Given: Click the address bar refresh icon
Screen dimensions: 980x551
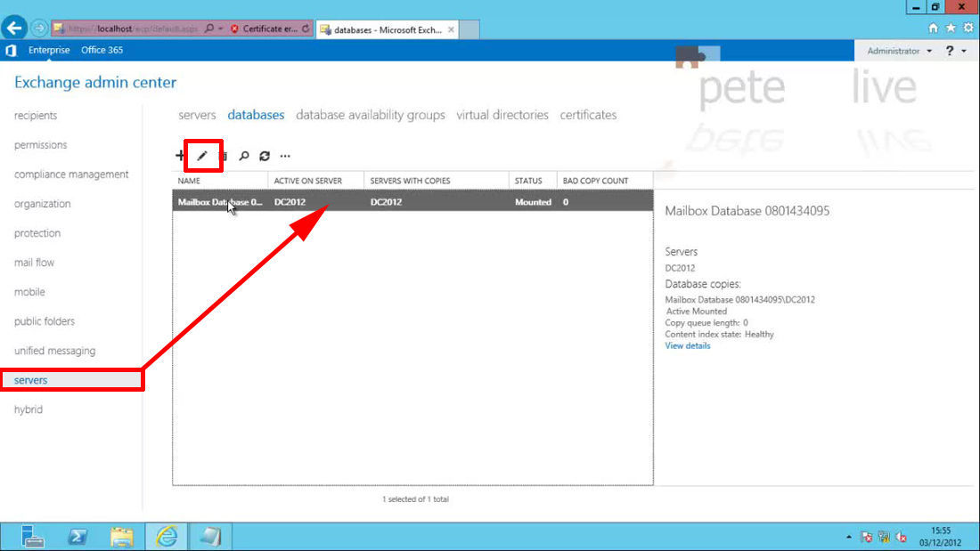Looking at the screenshot, I should 306,28.
